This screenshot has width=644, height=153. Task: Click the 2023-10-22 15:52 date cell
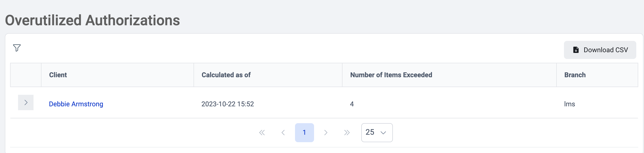tap(228, 104)
